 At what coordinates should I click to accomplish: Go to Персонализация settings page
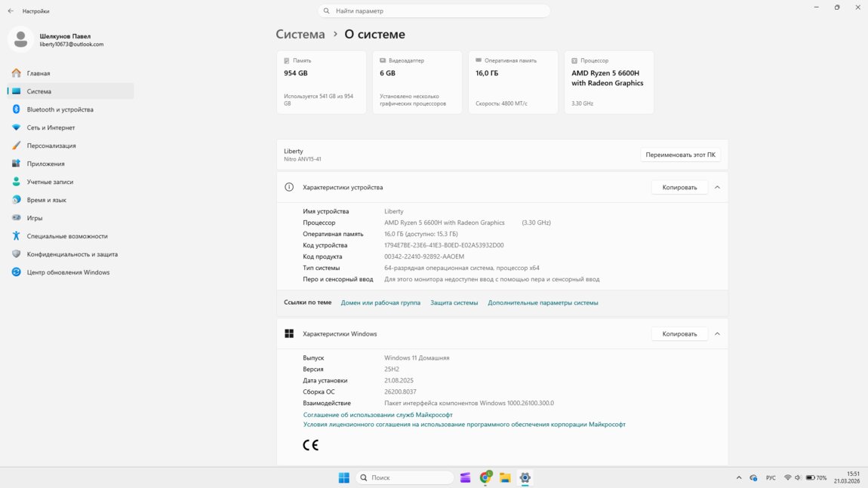tap(51, 146)
